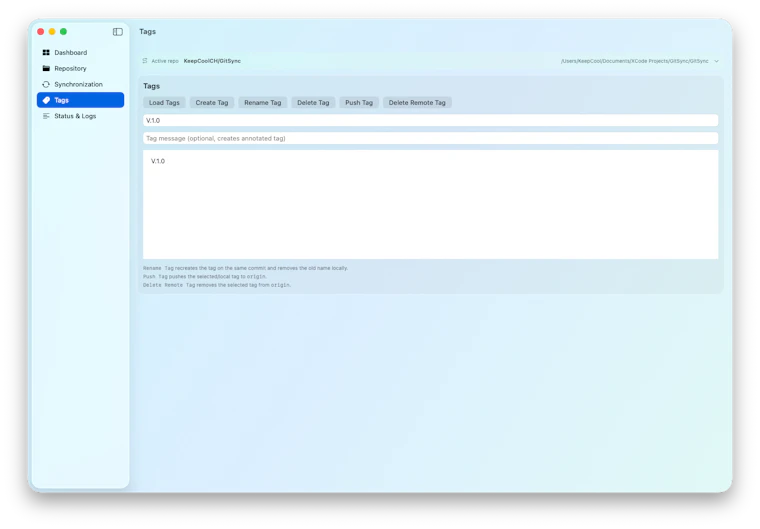Focus the tag name field containing V.1.0
This screenshot has width=760, height=529.
pos(430,120)
